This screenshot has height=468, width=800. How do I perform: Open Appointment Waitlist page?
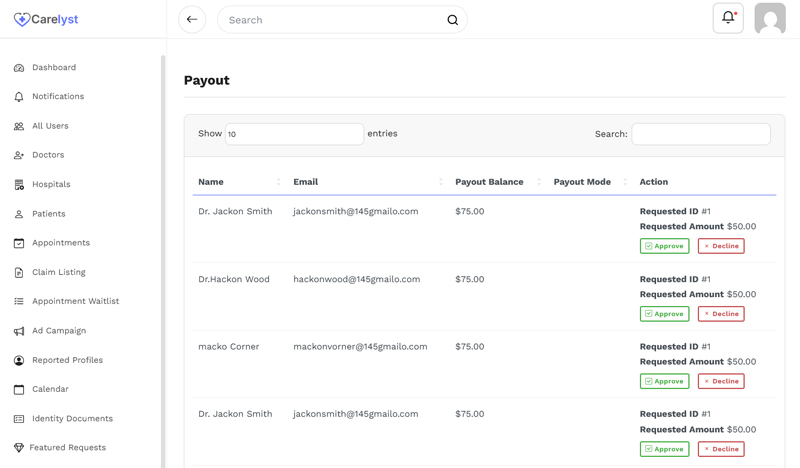tap(76, 302)
